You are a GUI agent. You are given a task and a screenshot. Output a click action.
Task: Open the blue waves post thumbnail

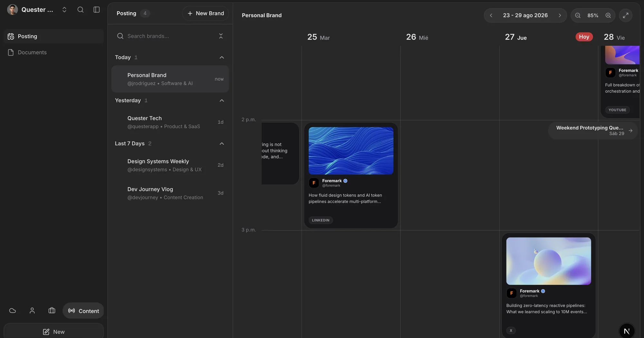[x=351, y=151]
